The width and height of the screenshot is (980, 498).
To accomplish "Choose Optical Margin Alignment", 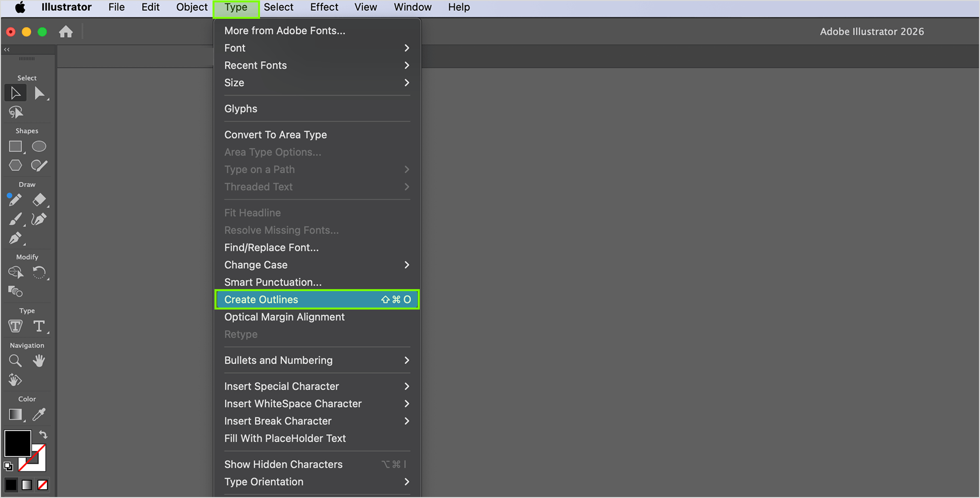I will point(317,317).
